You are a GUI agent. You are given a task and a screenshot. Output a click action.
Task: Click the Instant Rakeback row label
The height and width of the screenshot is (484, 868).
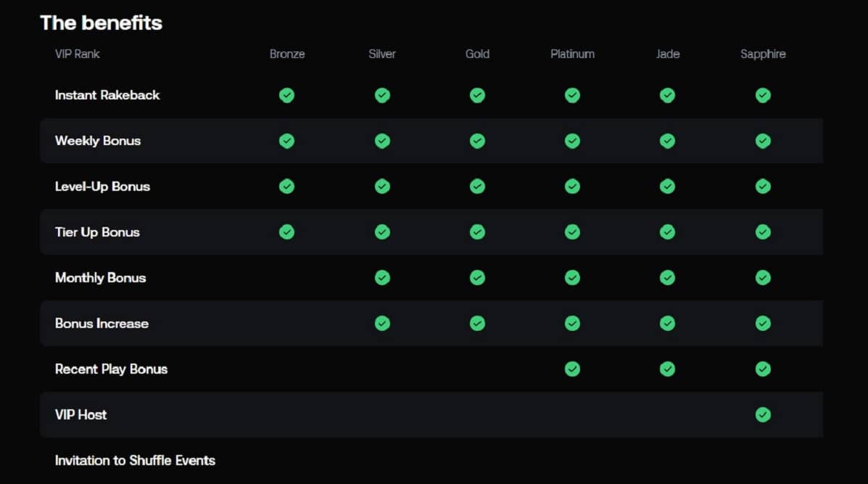[107, 95]
